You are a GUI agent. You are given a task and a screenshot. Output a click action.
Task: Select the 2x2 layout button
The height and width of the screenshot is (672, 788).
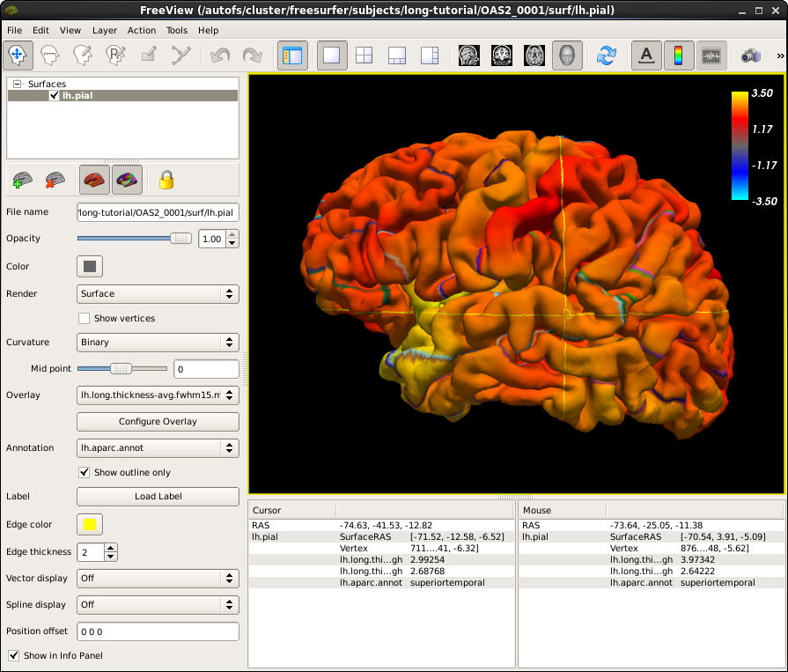pyautogui.click(x=364, y=55)
